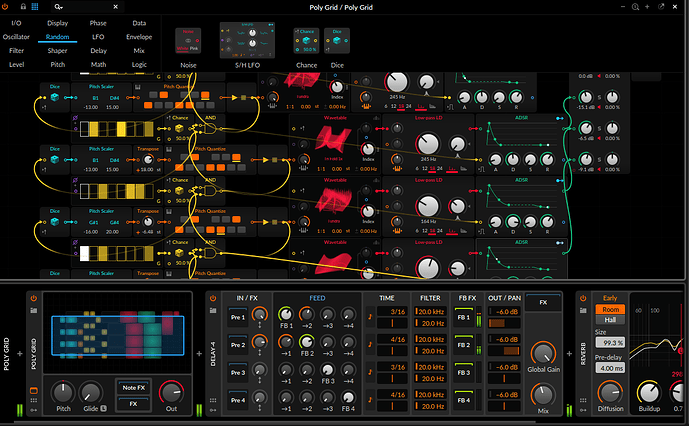This screenshot has height=426, width=689.
Task: Click the Delay-4 Mix knob
Action: coord(543,394)
